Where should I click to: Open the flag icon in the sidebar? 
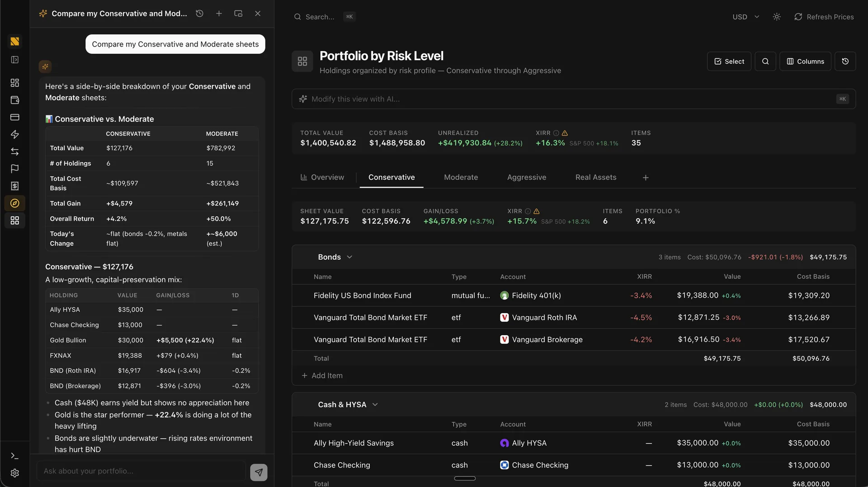pyautogui.click(x=15, y=169)
